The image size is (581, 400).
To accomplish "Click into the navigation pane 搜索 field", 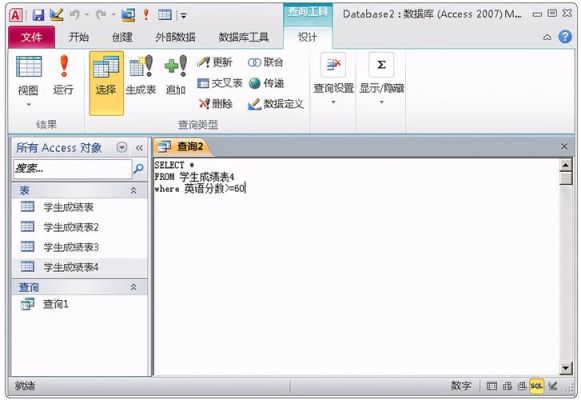I will pyautogui.click(x=73, y=169).
